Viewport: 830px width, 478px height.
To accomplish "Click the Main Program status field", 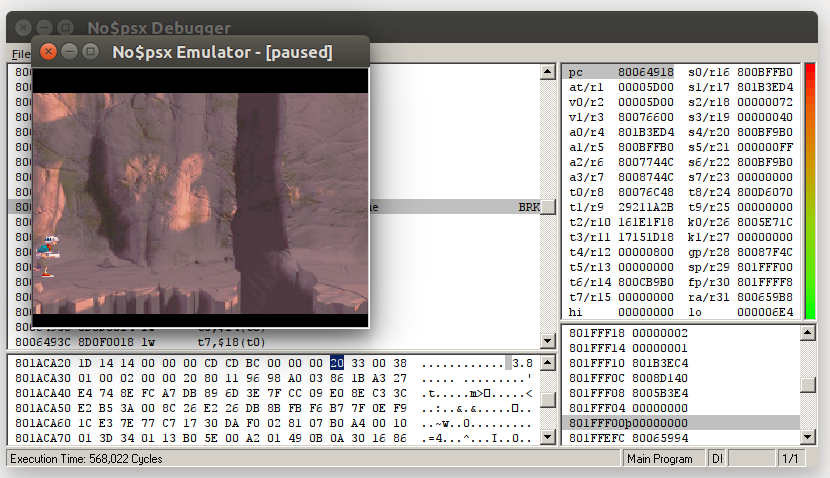I will coord(664,458).
